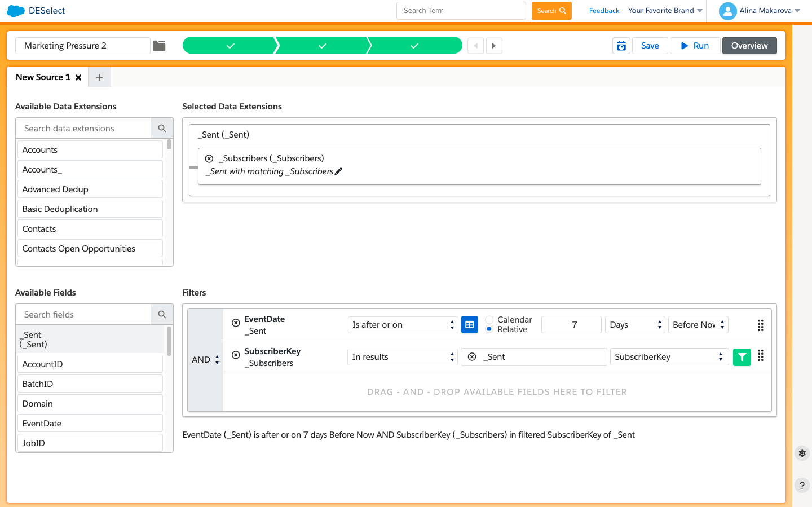
Task: Open the blue date picker icon in EventDate filter
Action: (x=469, y=325)
